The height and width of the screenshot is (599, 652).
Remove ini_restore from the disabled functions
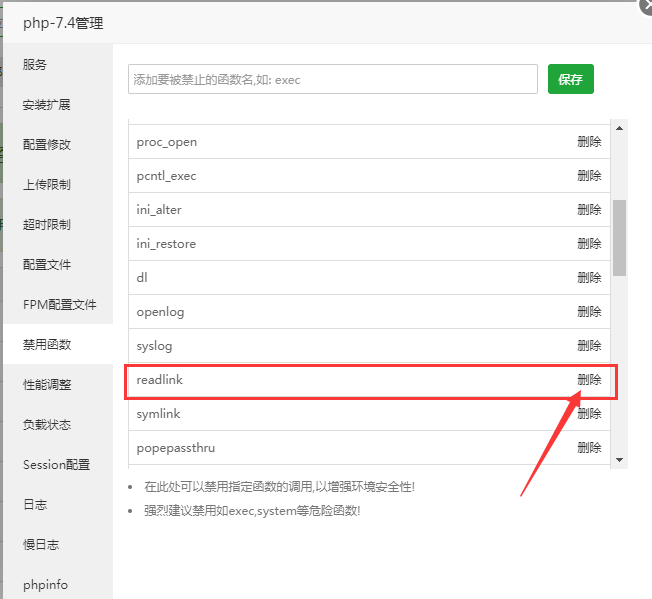(x=589, y=244)
